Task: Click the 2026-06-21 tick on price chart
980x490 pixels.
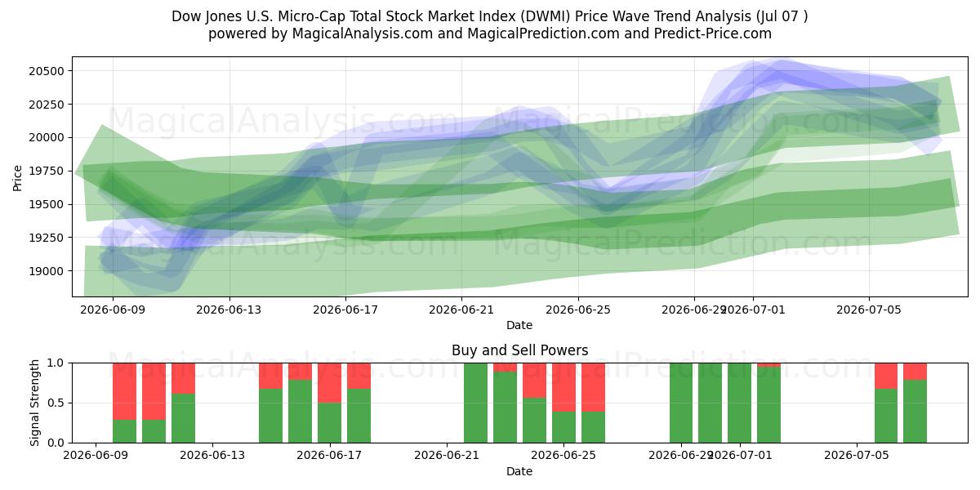Action: point(462,310)
